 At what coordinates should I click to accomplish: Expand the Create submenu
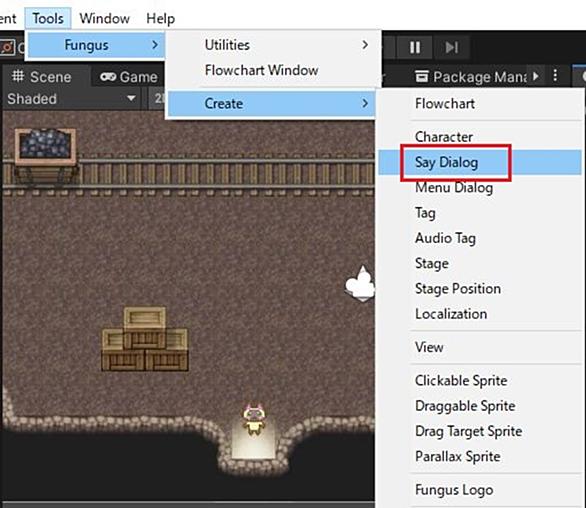click(x=272, y=104)
